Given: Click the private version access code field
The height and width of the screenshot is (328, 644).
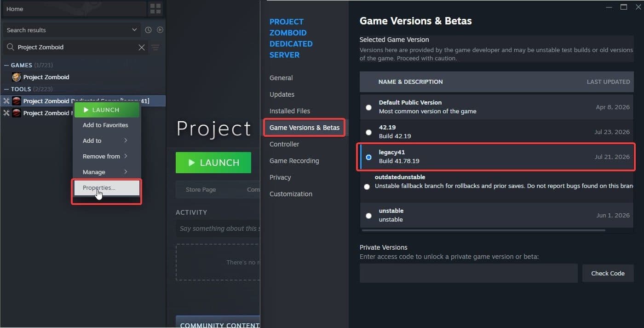Looking at the screenshot, I should (468, 273).
